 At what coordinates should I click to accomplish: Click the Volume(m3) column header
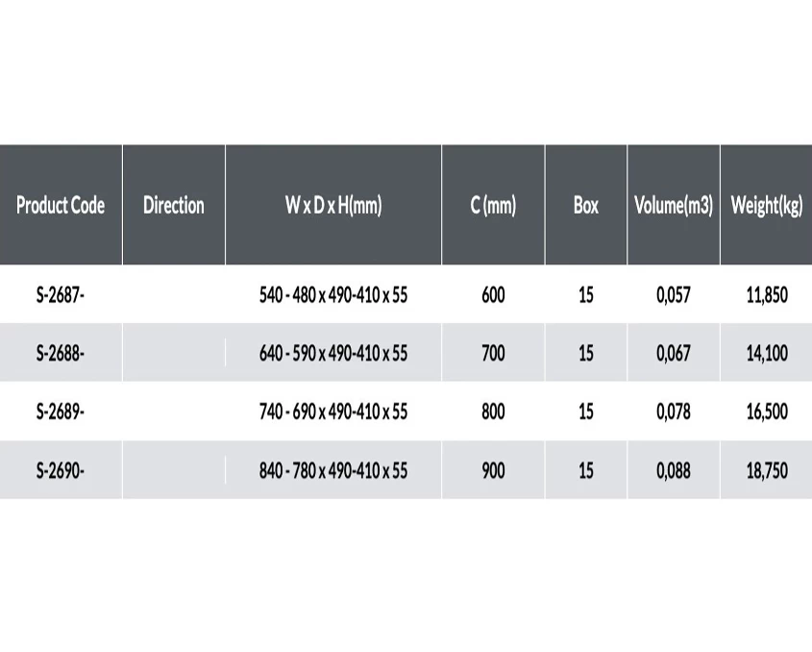pos(674,205)
